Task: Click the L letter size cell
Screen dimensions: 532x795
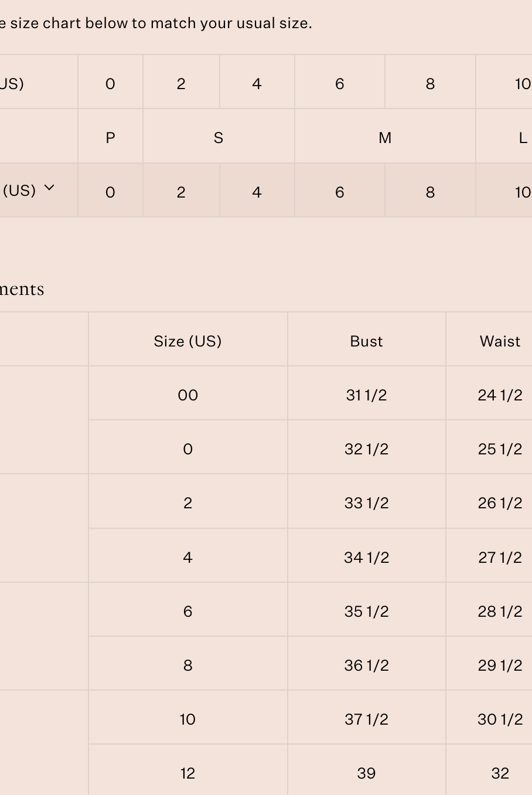Action: (523, 138)
